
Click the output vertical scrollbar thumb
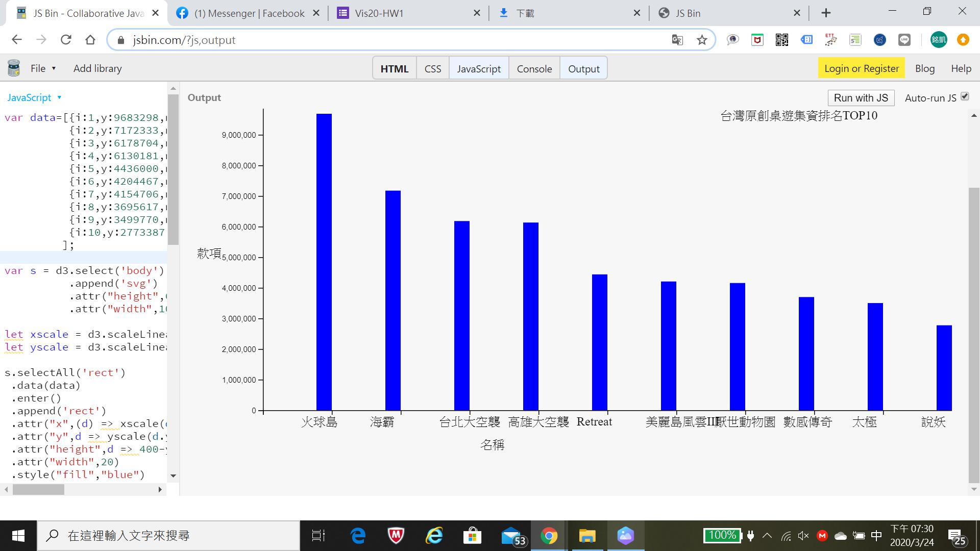pyautogui.click(x=974, y=335)
